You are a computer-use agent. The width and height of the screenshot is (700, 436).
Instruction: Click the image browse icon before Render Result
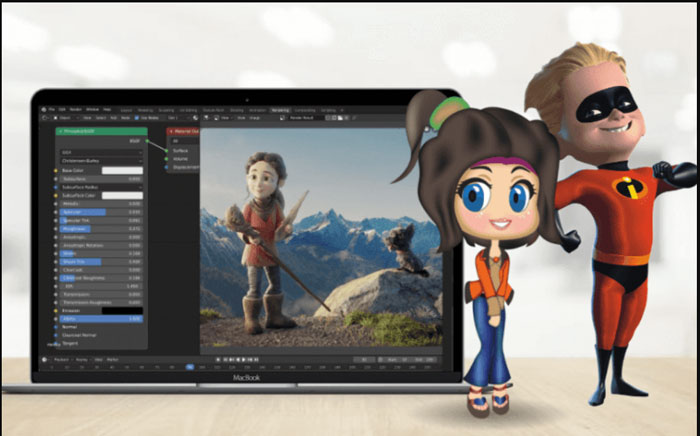tap(282, 118)
